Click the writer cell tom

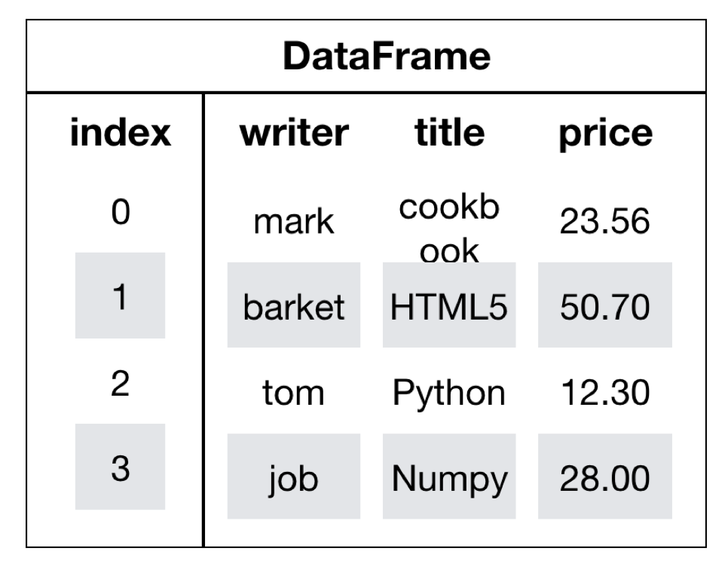coord(294,392)
